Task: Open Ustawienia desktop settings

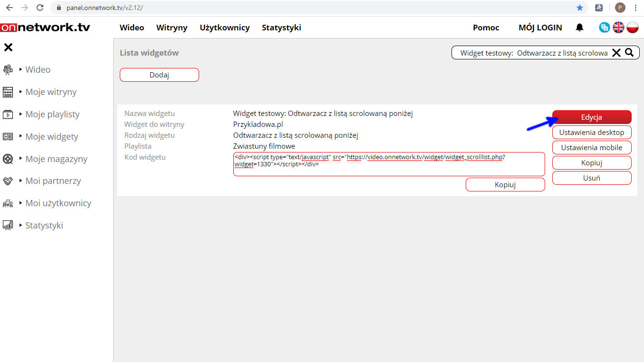Action: (x=592, y=133)
